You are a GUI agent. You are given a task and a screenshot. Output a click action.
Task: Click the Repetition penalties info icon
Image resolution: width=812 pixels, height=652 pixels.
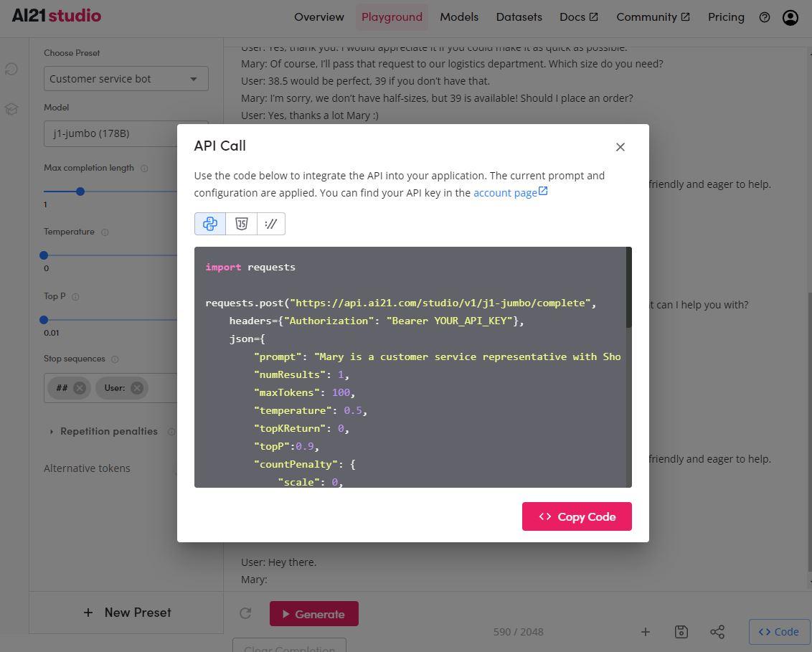pyautogui.click(x=171, y=431)
